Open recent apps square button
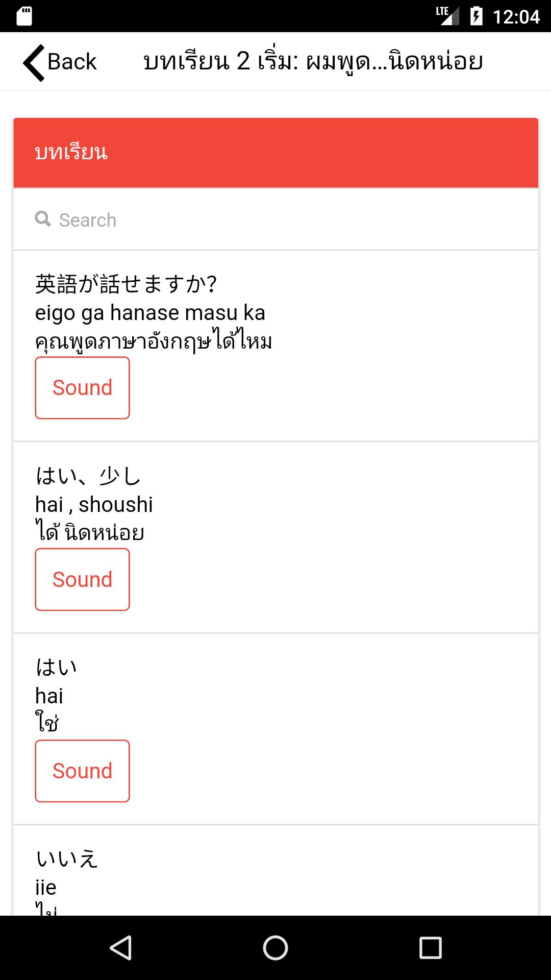 click(x=430, y=948)
